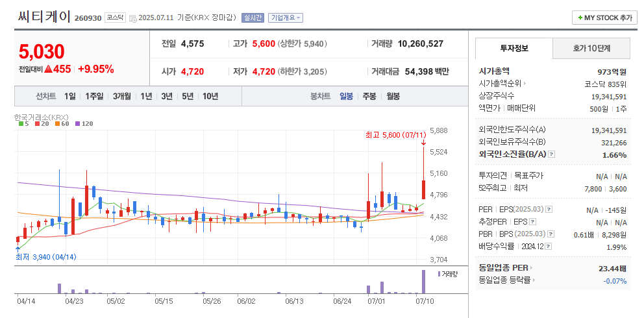Select 일봉 candle chart
644x318 pixels.
click(346, 97)
